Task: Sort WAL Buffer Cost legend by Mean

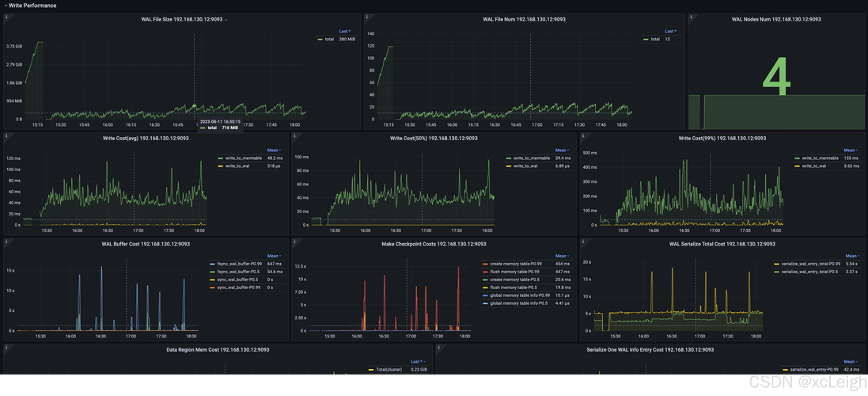Action: [x=275, y=256]
